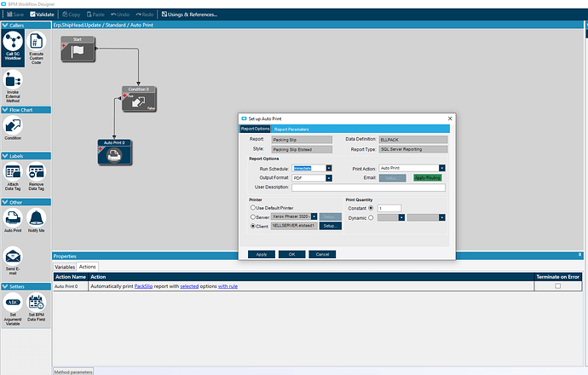The height and width of the screenshot is (375, 588).
Task: Collapse the Other section
Action: click(5, 202)
